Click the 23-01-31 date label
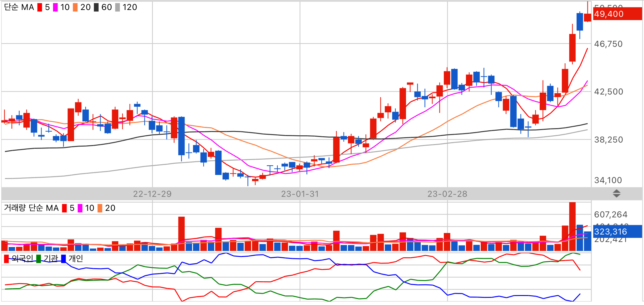Viewport: 644px width, 305px height. point(300,194)
